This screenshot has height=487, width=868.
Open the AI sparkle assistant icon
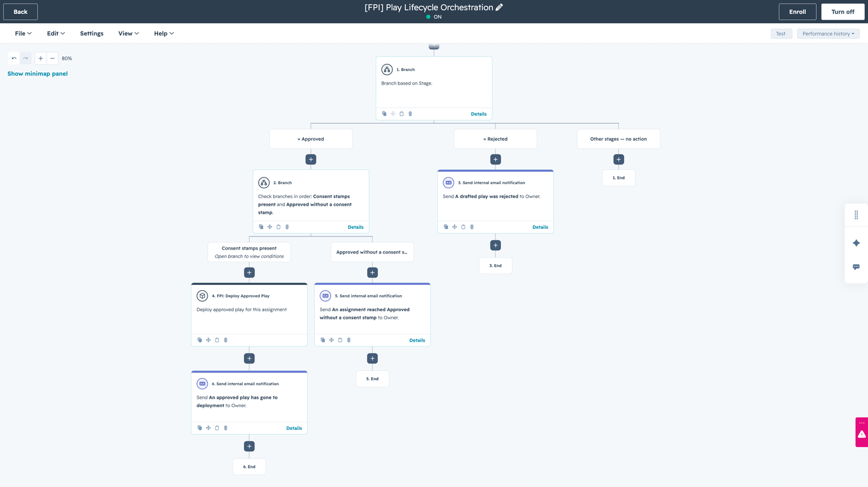(856, 243)
